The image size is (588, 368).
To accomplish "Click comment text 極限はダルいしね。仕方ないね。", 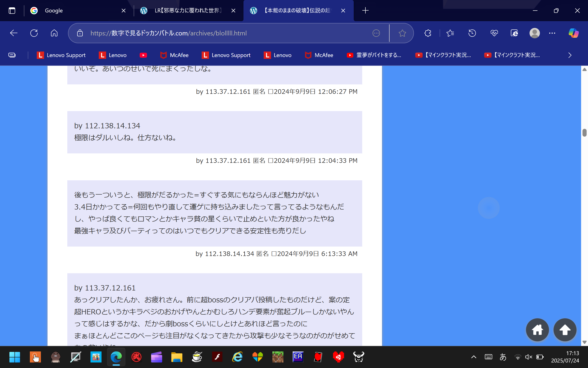I will point(126,138).
